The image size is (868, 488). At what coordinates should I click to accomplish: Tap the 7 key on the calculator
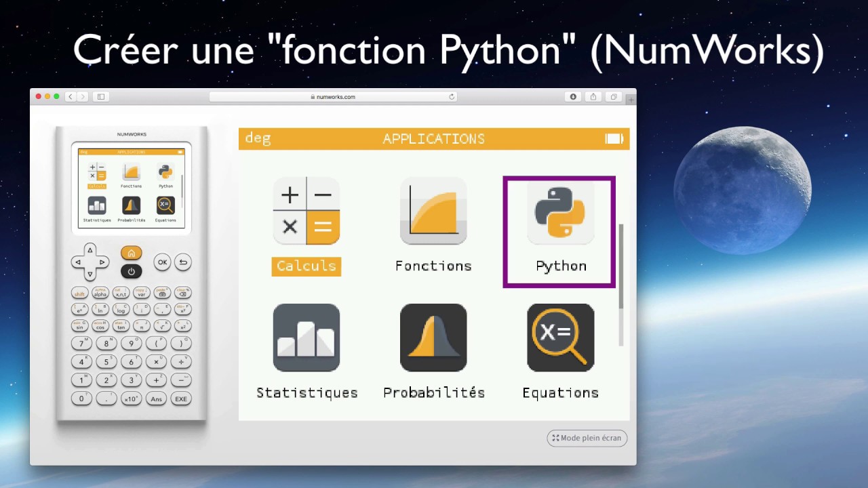pyautogui.click(x=82, y=344)
